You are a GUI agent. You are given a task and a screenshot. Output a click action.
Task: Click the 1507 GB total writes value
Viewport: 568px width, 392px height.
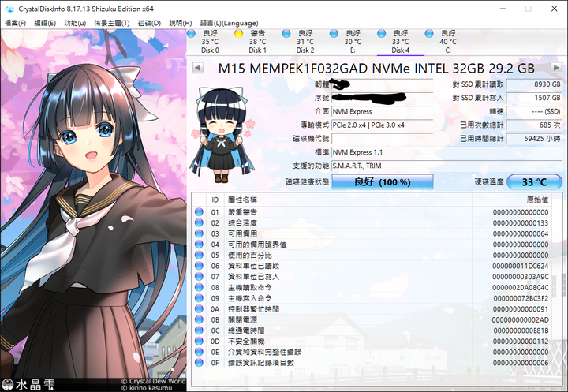(534, 98)
